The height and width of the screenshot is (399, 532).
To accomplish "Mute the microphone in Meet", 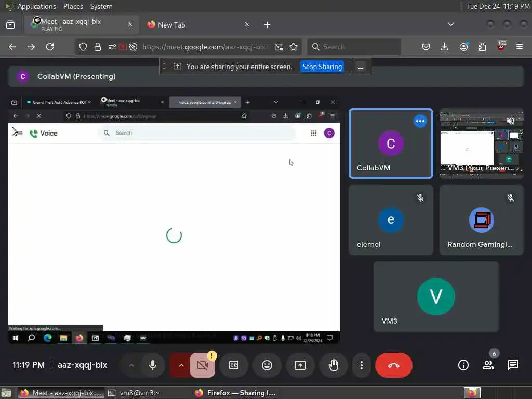I will pos(153,365).
